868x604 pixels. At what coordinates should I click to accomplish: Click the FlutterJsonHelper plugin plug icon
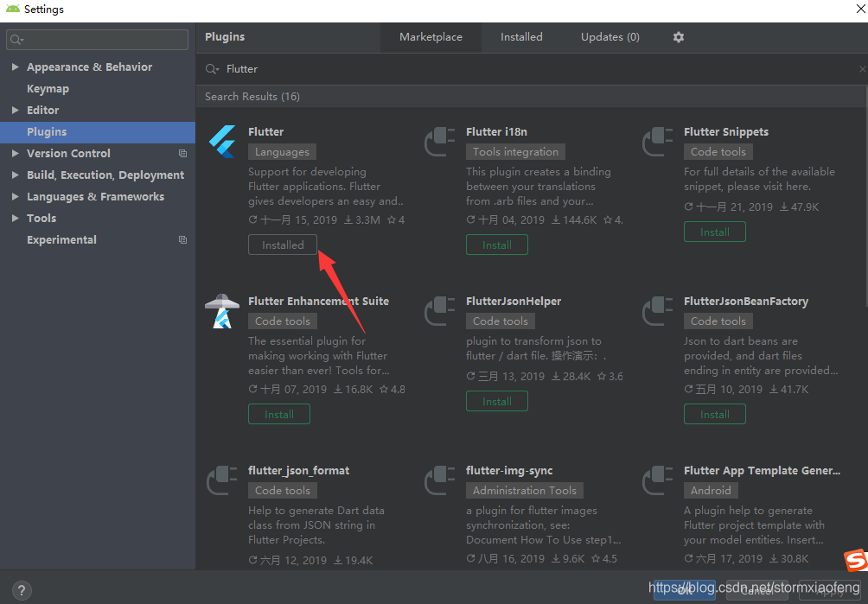[x=439, y=311]
